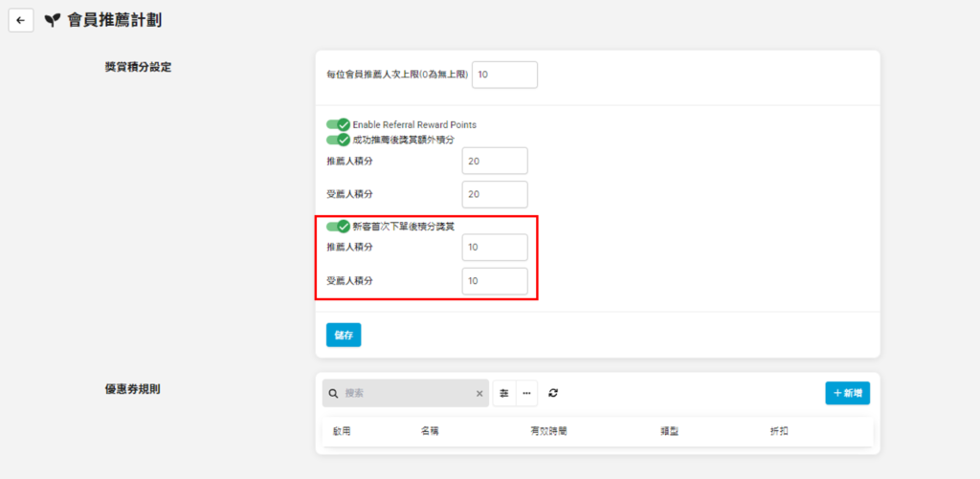Click 受薦人積分 field showing 20
This screenshot has width=980, height=479.
tap(494, 194)
